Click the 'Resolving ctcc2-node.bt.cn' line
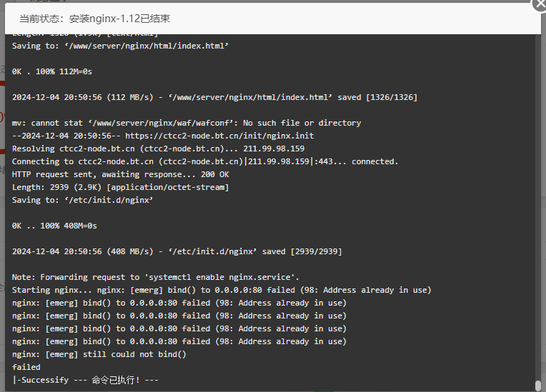The image size is (546, 392). (159, 149)
